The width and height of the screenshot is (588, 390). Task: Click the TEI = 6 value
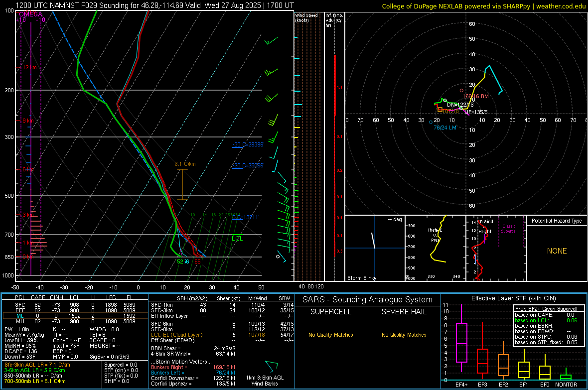pos(98,335)
